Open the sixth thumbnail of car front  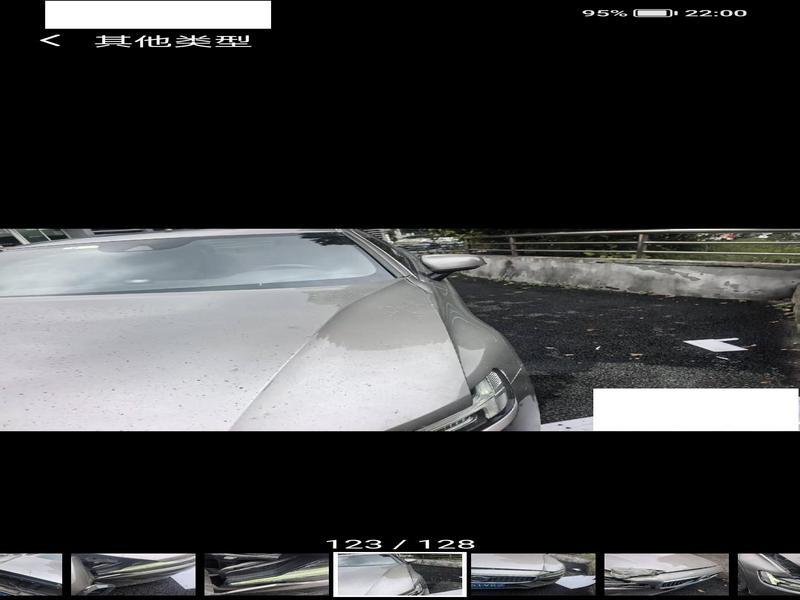point(666,575)
